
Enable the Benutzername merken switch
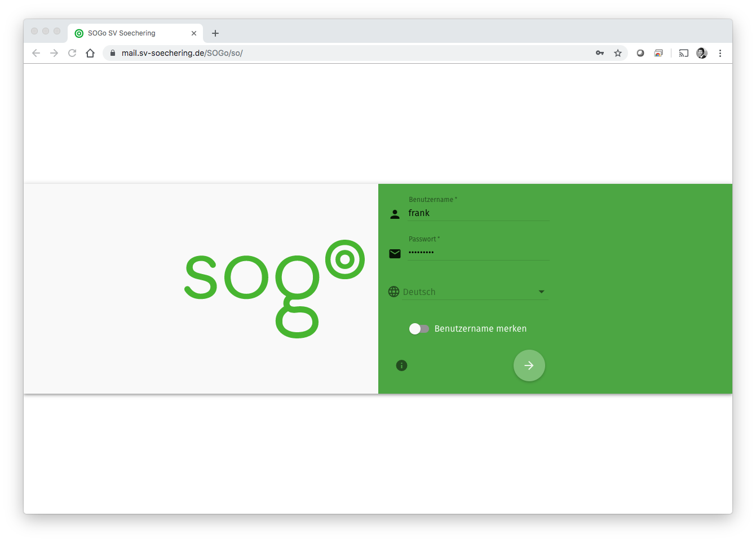tap(419, 329)
